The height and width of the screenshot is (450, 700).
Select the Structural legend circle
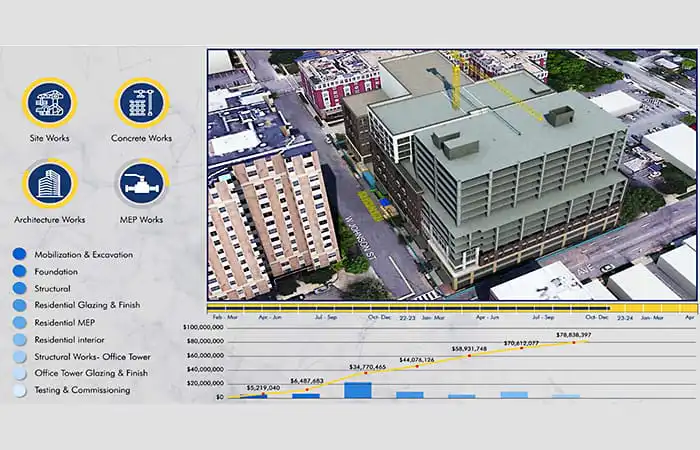20,288
